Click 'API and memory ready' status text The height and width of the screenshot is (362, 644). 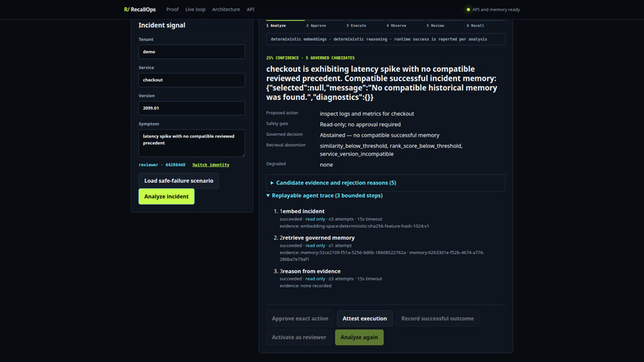(495, 10)
